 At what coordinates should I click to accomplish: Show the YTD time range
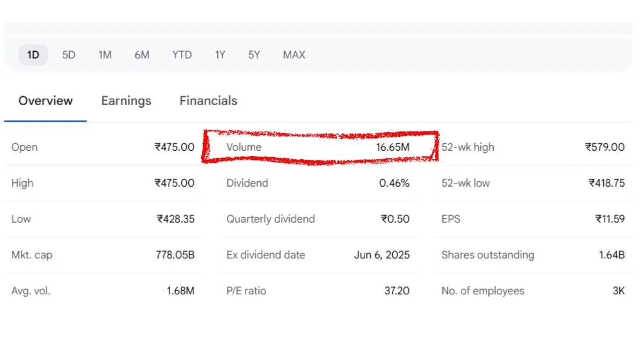[x=182, y=55]
